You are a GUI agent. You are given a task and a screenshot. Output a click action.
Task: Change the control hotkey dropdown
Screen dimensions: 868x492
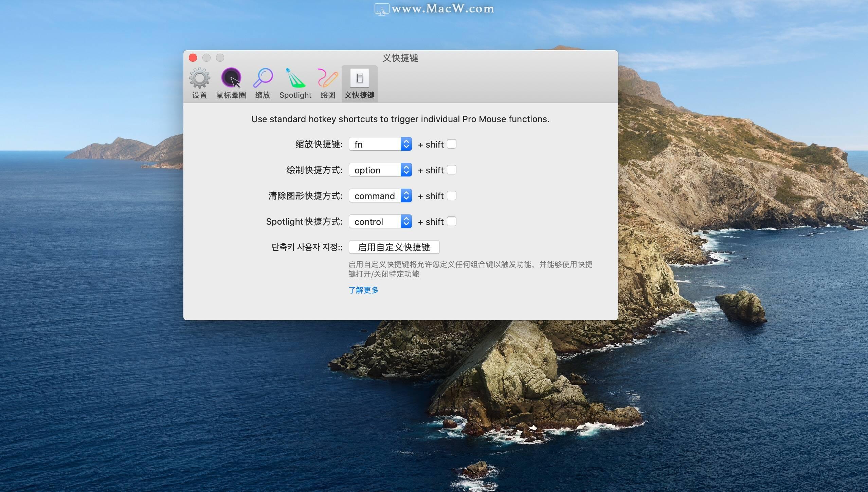[x=380, y=222]
